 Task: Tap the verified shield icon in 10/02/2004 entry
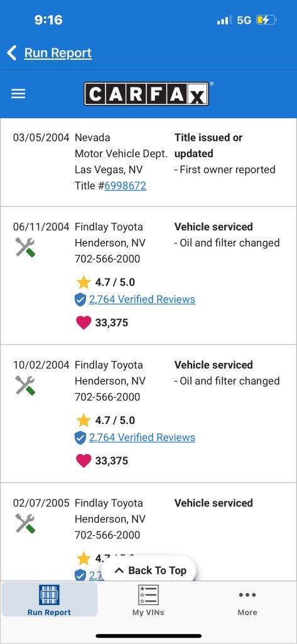tap(80, 438)
